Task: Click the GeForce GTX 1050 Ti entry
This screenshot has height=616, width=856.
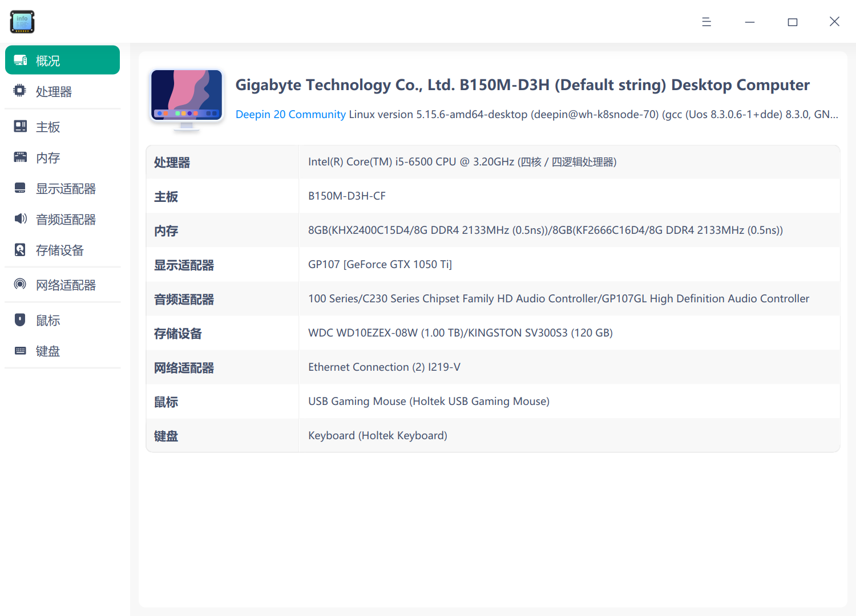Action: [380, 264]
